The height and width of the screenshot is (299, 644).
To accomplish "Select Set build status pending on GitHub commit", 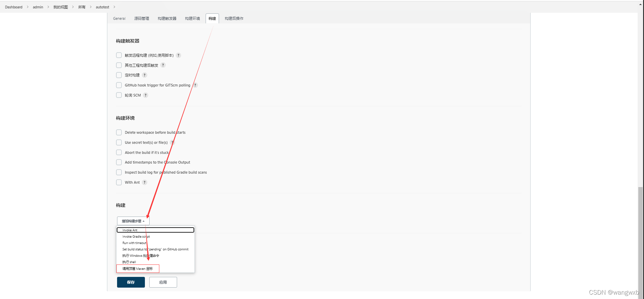I will pyautogui.click(x=155, y=249).
